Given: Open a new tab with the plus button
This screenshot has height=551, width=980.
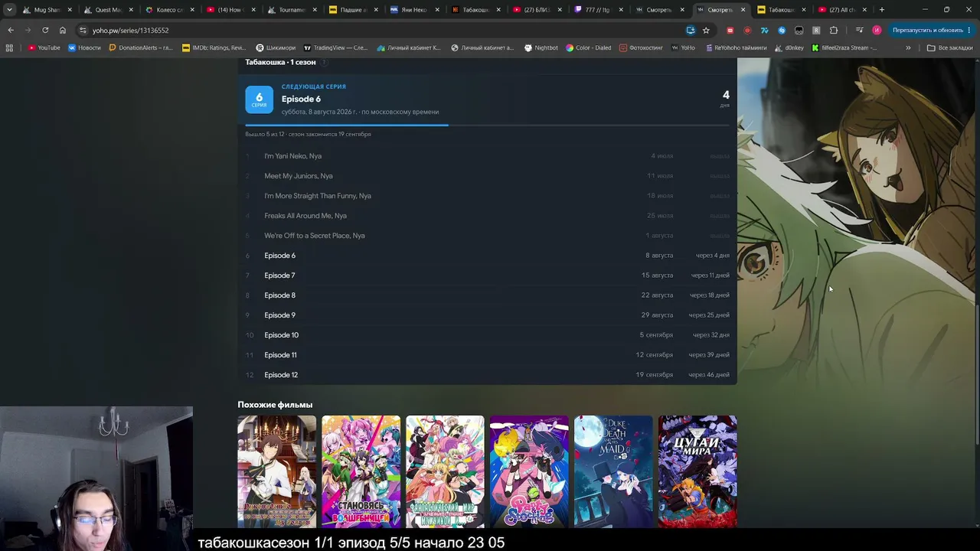Looking at the screenshot, I should coord(882,10).
